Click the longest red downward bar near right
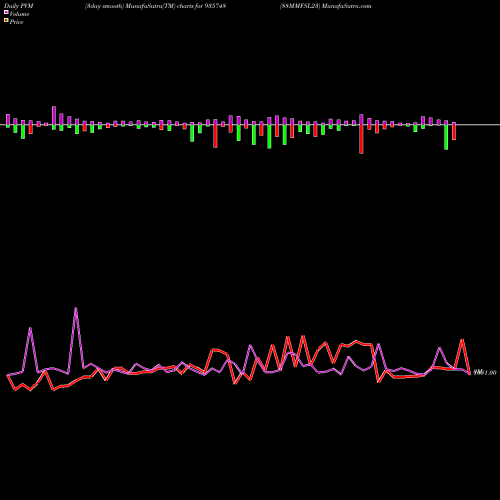 click(x=361, y=139)
